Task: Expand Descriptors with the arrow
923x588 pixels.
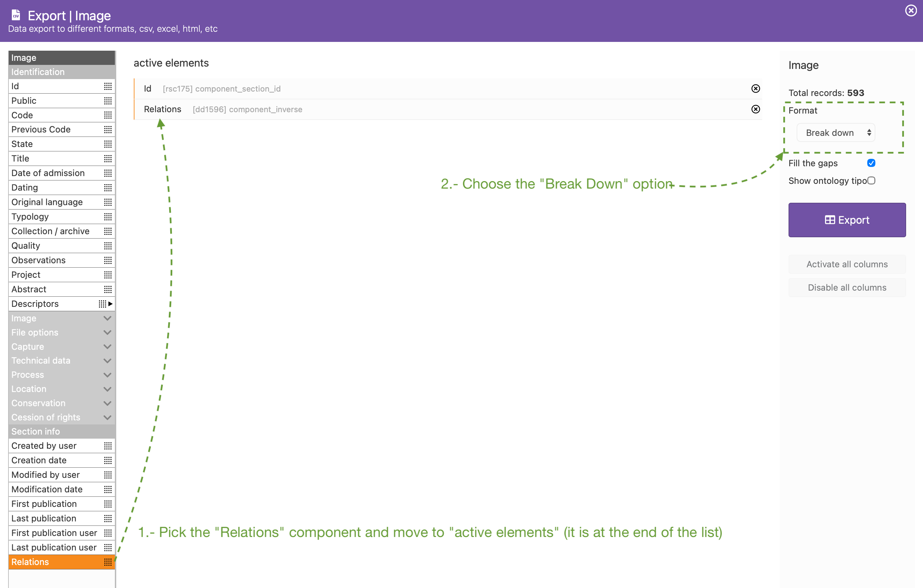Action: 110,303
